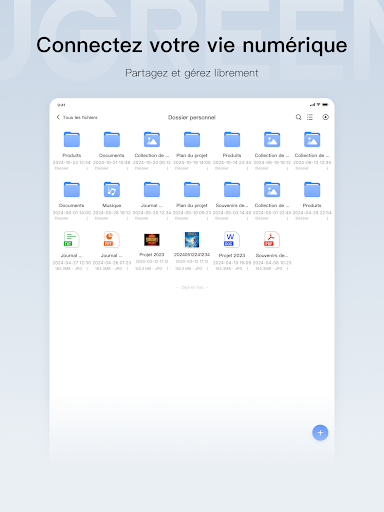Tap the battery status bar icon
The image size is (384, 512).
pyautogui.click(x=325, y=105)
